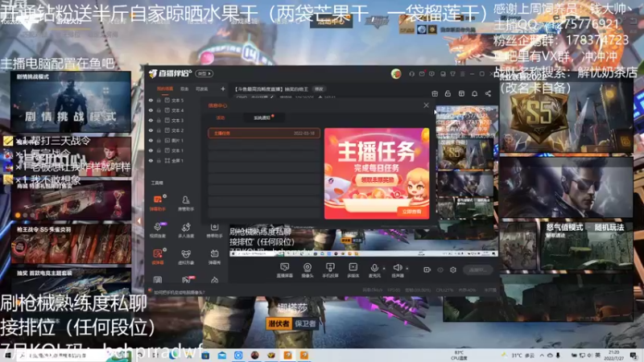Close the 消息中心 popup
644x362 pixels.
click(x=426, y=105)
